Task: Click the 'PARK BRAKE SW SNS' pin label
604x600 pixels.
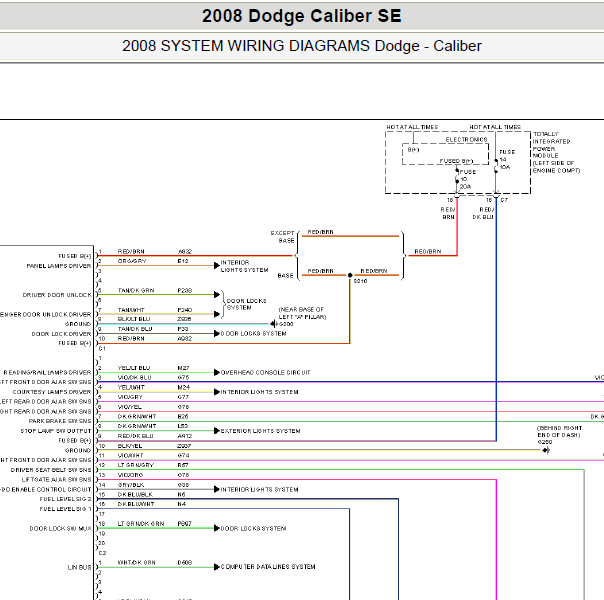Action: (60, 421)
